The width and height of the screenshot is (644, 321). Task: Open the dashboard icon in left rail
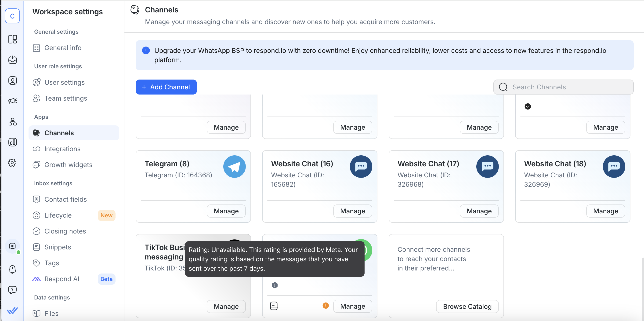pyautogui.click(x=12, y=39)
